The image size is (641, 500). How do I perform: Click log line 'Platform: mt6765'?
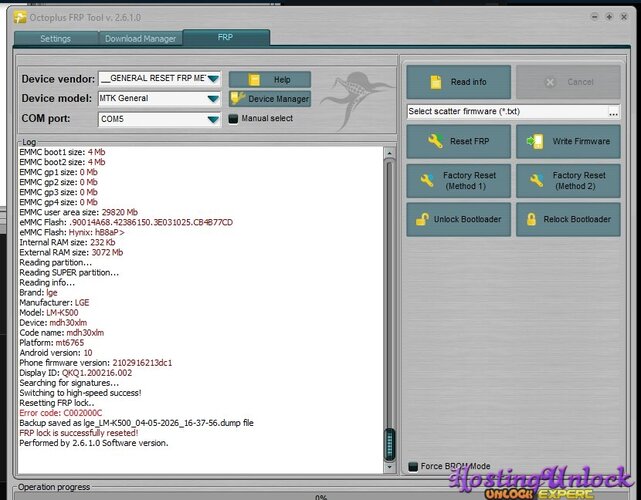[x=52, y=343]
